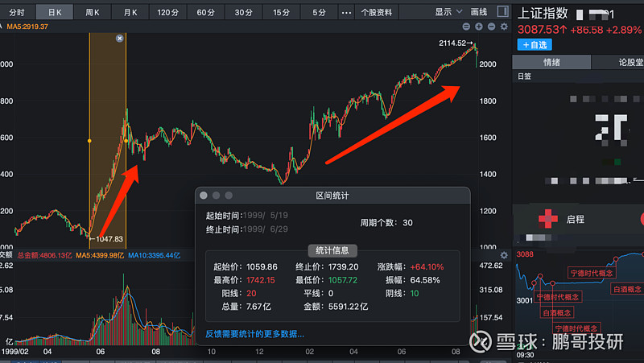Click the 白酒概念 label at right edge

coord(627,289)
